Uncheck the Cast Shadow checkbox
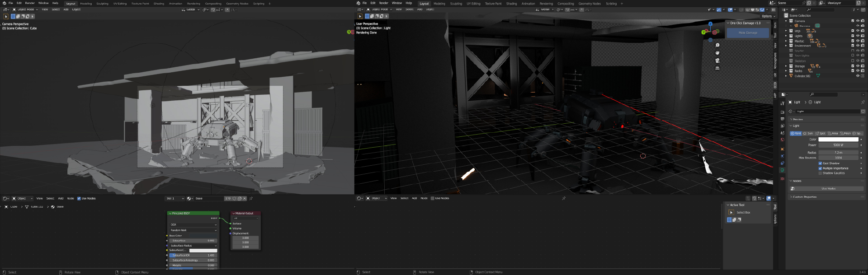 click(x=820, y=163)
